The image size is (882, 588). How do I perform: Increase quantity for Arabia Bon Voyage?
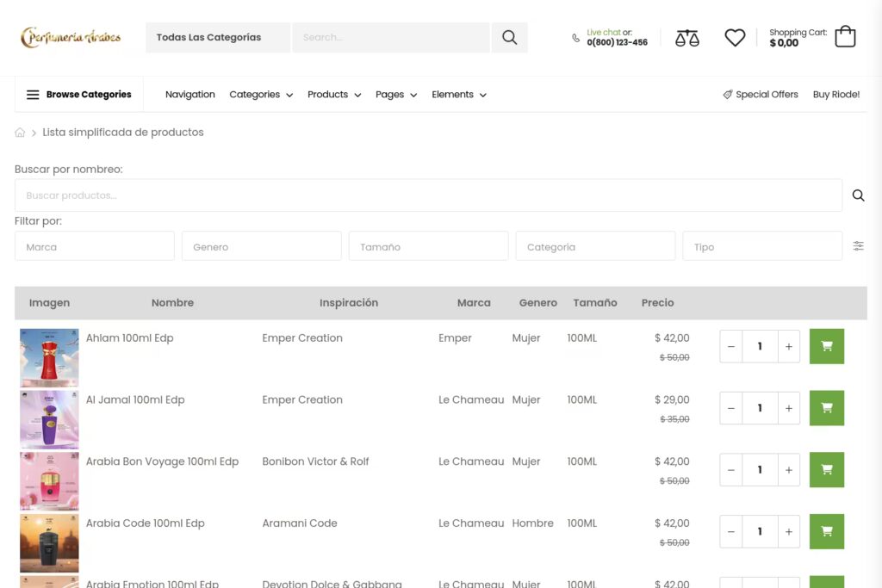(x=789, y=470)
